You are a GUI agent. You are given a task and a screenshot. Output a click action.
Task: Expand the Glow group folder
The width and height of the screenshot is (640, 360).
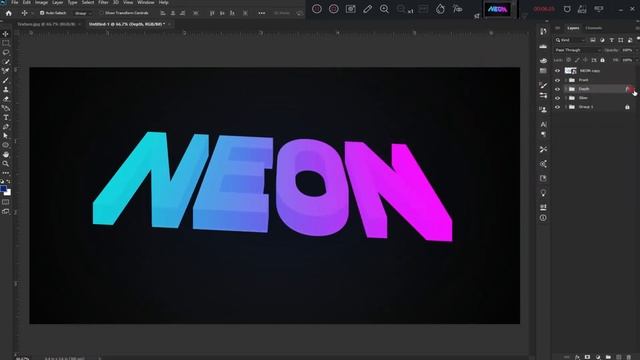coord(566,98)
